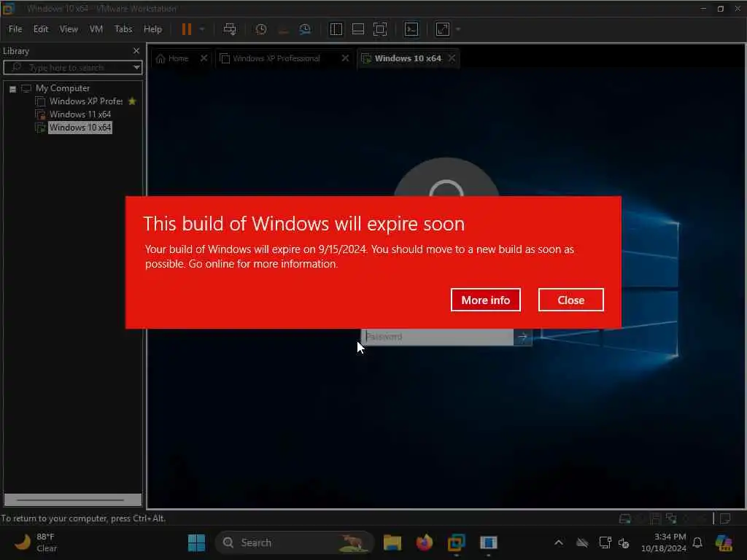Click the console view toolbar icon
Screen dimensions: 747x560
[411, 29]
